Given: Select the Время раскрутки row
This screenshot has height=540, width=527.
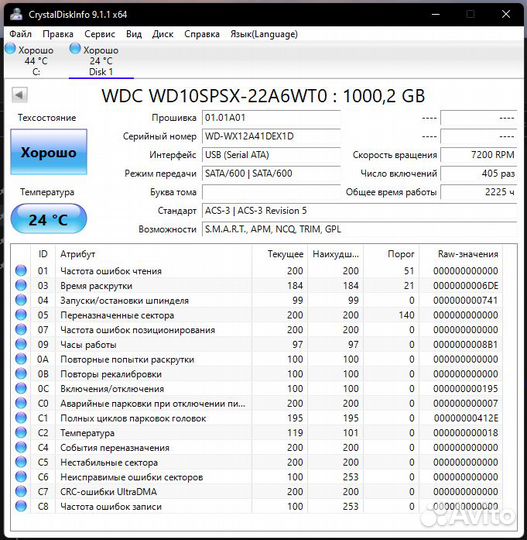Looking at the screenshot, I should 257,285.
